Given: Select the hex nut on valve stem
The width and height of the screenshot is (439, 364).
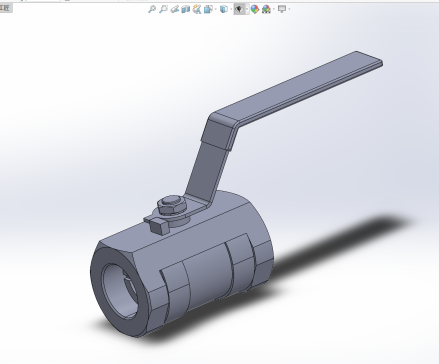Looking at the screenshot, I should pyautogui.click(x=172, y=205).
